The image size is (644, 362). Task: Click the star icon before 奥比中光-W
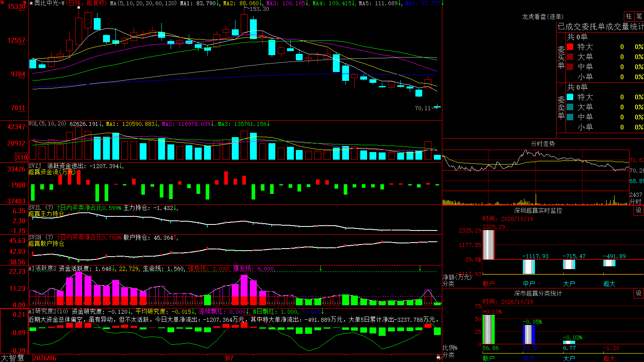click(31, 3)
